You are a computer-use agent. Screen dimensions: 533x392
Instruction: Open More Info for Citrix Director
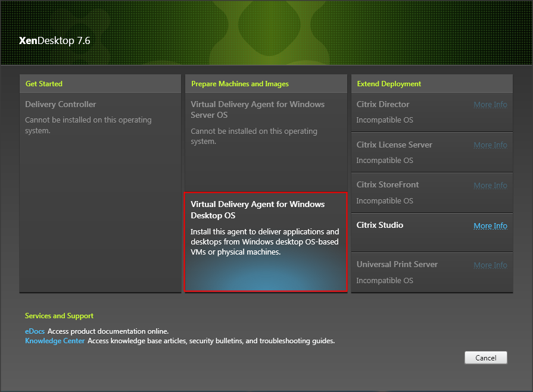pos(490,105)
